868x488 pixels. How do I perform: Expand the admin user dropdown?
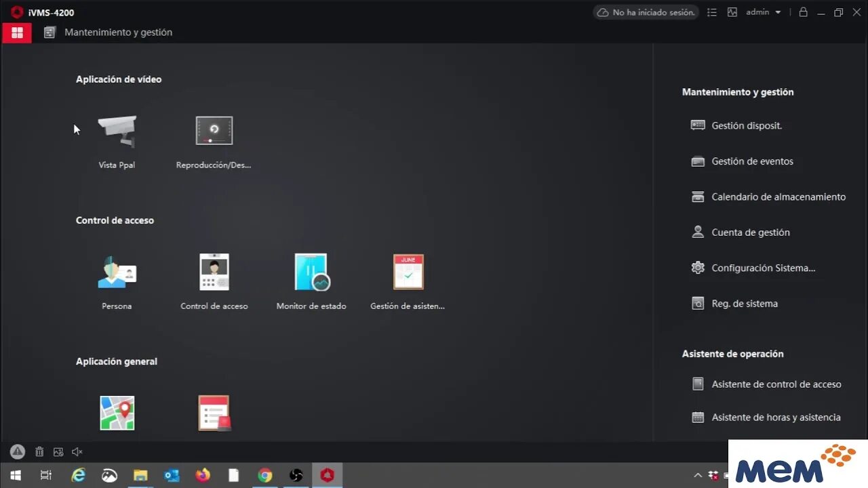point(764,12)
